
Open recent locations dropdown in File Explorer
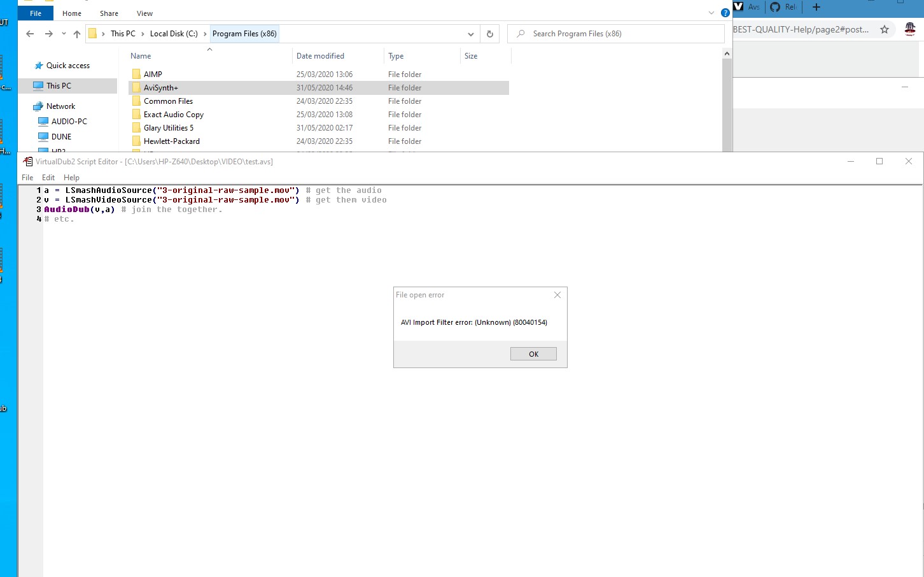64,34
